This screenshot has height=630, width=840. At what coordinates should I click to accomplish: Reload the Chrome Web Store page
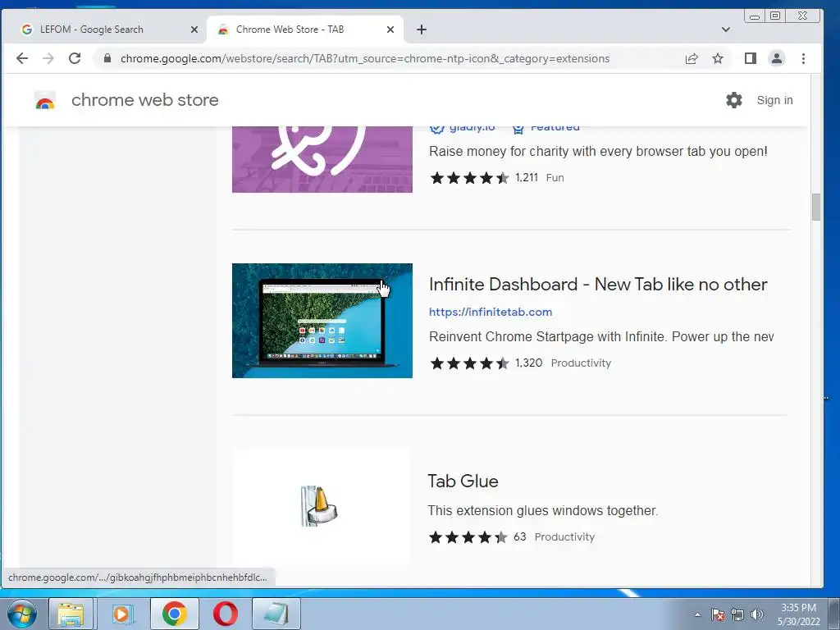pos(75,58)
